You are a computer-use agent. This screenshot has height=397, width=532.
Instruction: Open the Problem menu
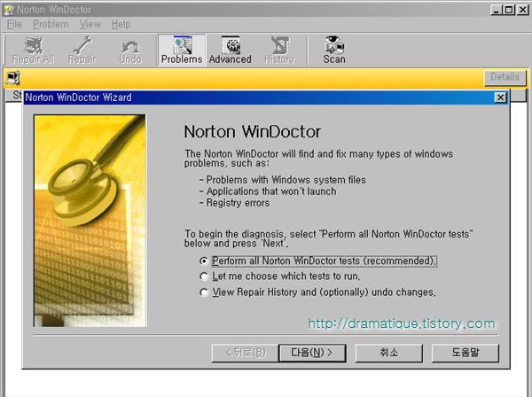(51, 25)
